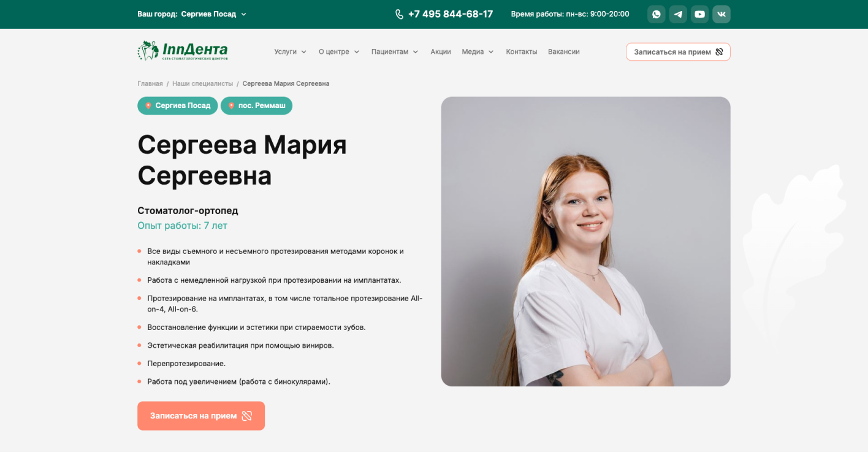Click the ИлпДента logo
Image resolution: width=868 pixels, height=471 pixels.
[183, 51]
